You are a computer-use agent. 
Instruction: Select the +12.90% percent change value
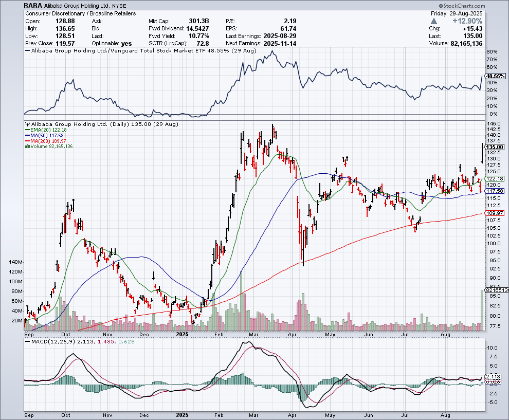(x=467, y=21)
